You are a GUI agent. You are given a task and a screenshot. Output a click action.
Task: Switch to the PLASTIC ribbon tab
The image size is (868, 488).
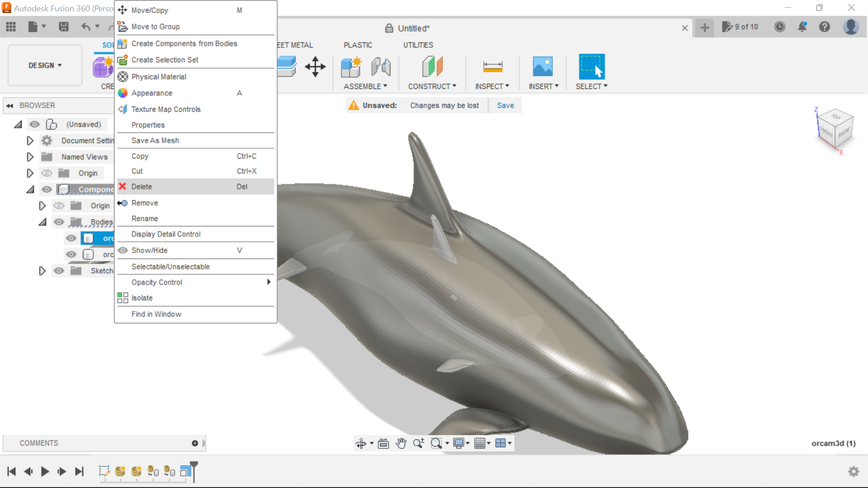click(x=358, y=45)
